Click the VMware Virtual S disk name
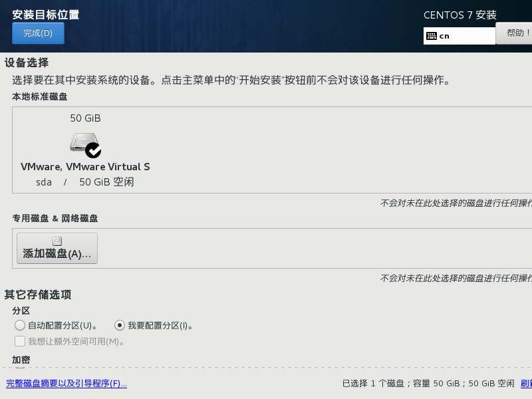This screenshot has height=399, width=532. [85, 167]
